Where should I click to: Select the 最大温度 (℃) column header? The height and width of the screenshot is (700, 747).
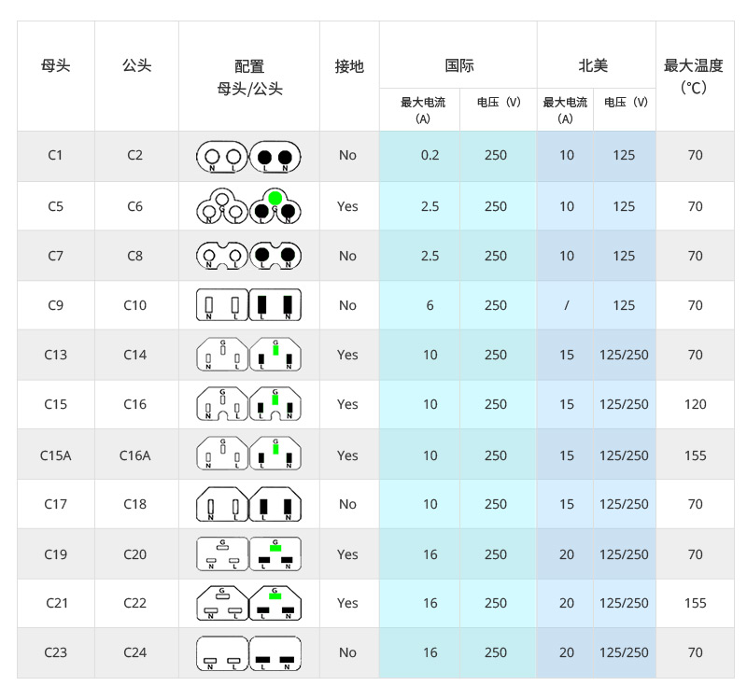tap(694, 77)
